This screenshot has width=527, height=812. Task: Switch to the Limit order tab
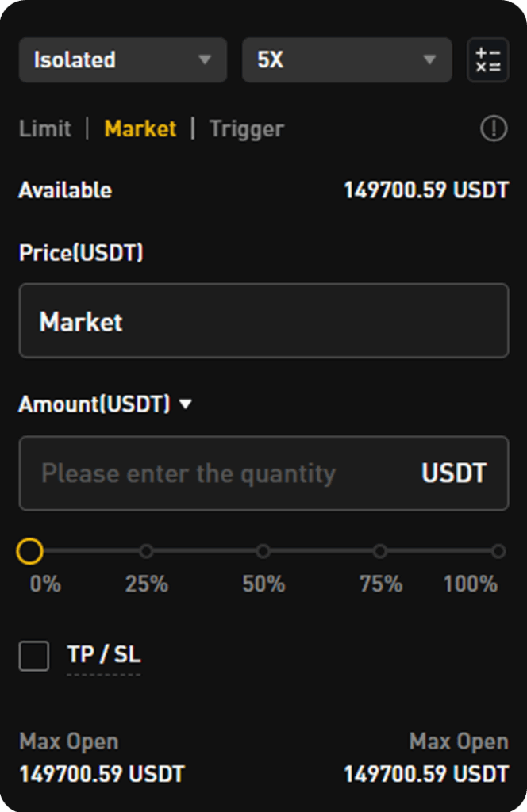(45, 128)
